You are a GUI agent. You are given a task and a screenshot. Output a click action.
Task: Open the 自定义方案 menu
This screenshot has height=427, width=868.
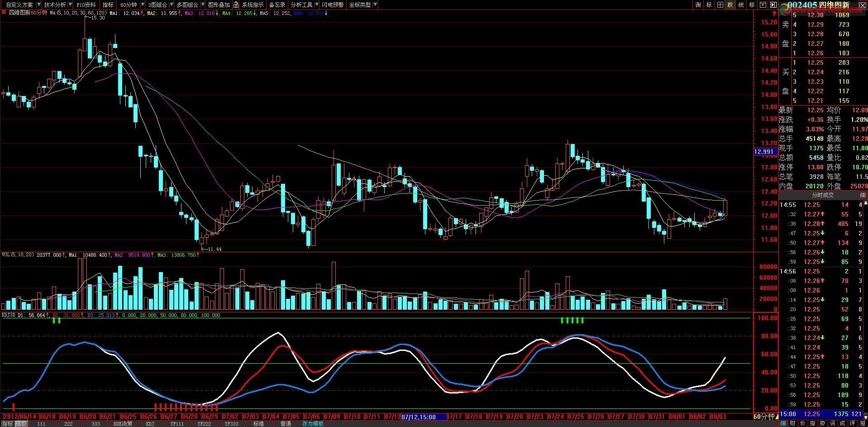19,5
